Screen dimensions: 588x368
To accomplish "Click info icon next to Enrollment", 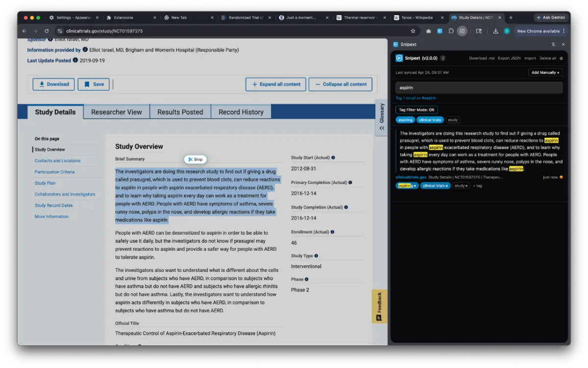I will (x=332, y=232).
